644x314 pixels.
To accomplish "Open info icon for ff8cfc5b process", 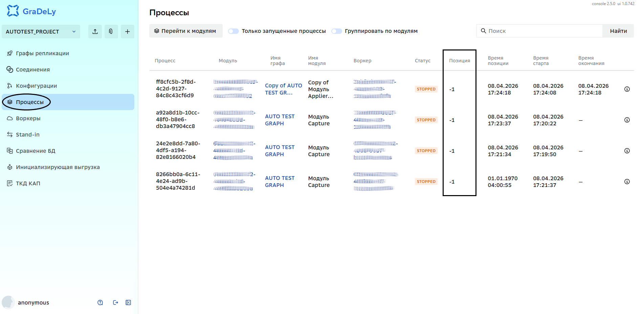I will coord(627,89).
